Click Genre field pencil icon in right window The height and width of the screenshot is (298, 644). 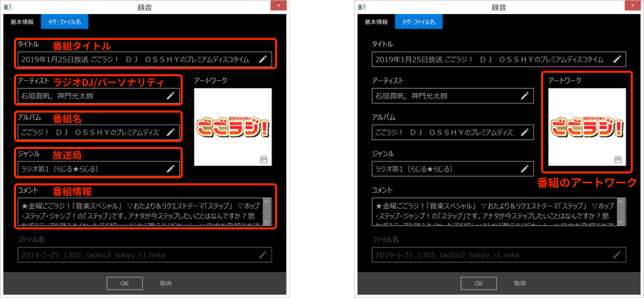[x=524, y=169]
